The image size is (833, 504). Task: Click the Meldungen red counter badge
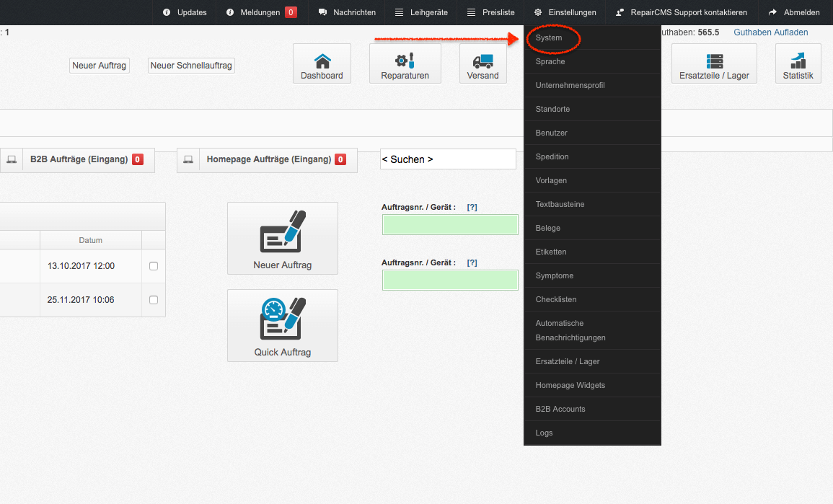pos(291,12)
